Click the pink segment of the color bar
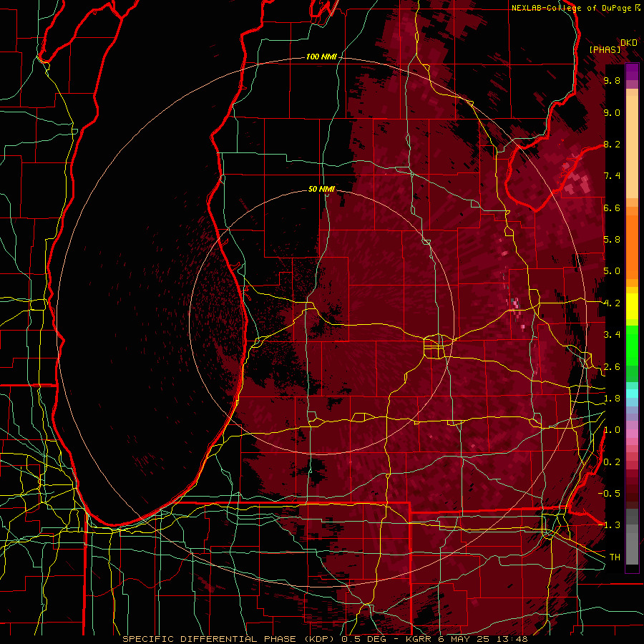Image resolution: width=644 pixels, height=644 pixels. click(x=632, y=434)
